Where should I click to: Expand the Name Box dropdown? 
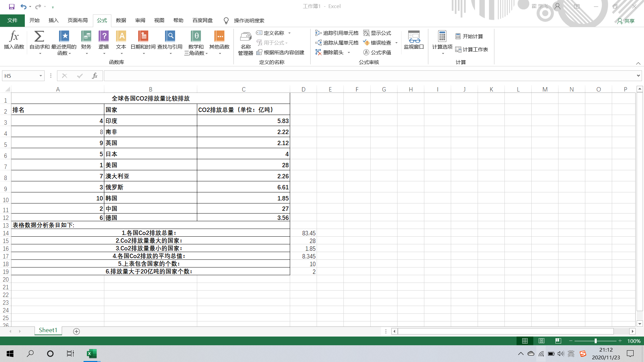(41, 76)
